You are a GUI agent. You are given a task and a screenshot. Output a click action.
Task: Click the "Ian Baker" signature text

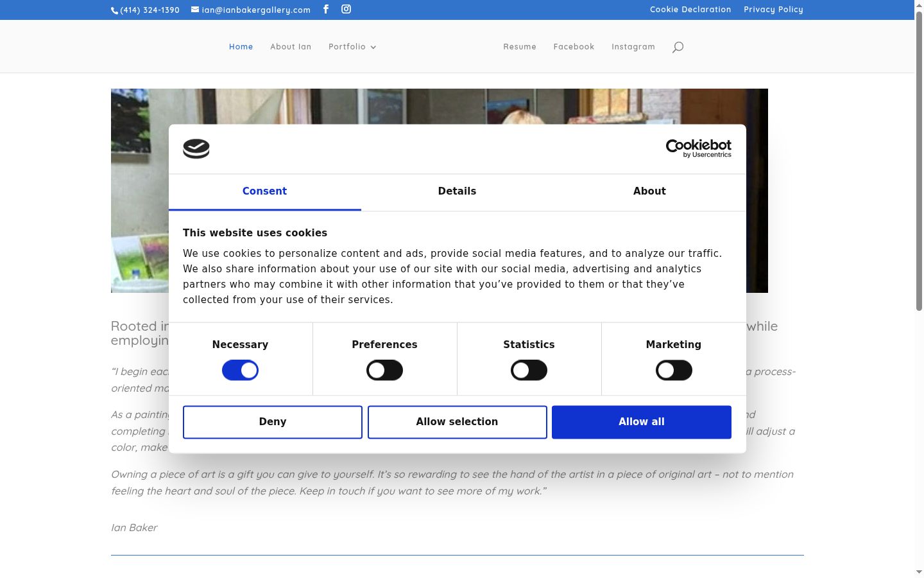click(x=134, y=528)
